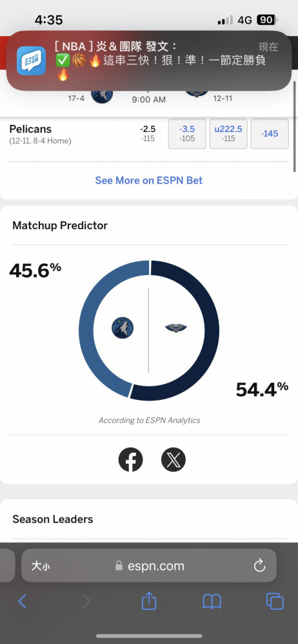Select Pelicans -3.5 spread bet button
298x644 pixels.
[x=187, y=133]
